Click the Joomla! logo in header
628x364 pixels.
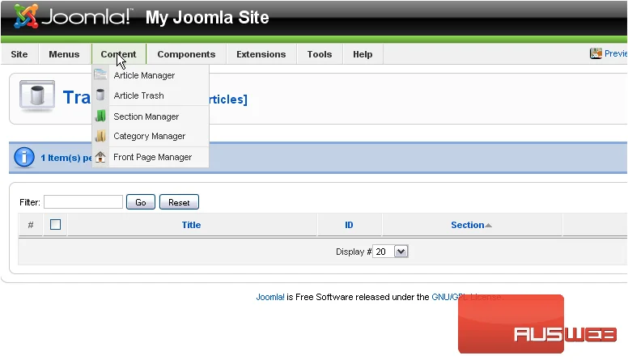coord(72,17)
